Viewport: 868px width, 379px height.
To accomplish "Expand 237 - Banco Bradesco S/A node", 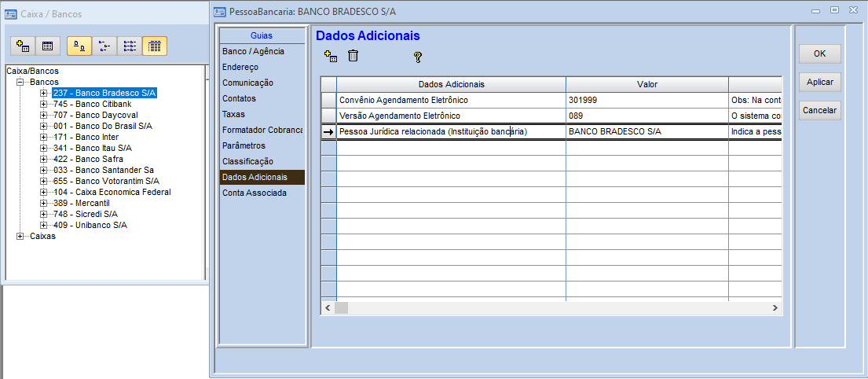I will (x=44, y=93).
